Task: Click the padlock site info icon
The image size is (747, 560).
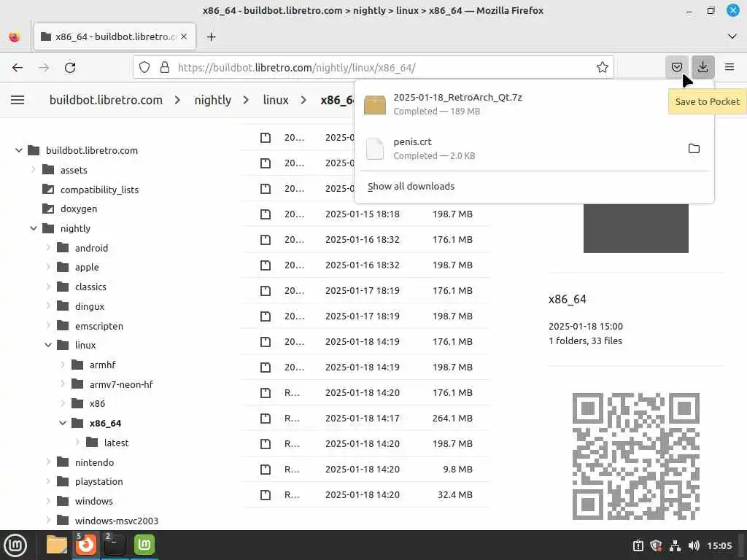Action: click(x=165, y=67)
